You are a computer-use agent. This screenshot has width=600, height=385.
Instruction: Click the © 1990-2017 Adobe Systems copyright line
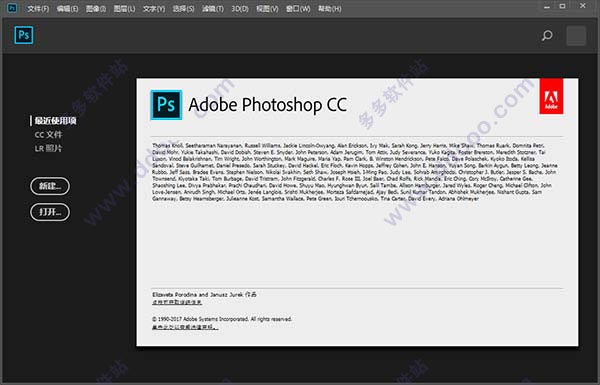[222, 319]
